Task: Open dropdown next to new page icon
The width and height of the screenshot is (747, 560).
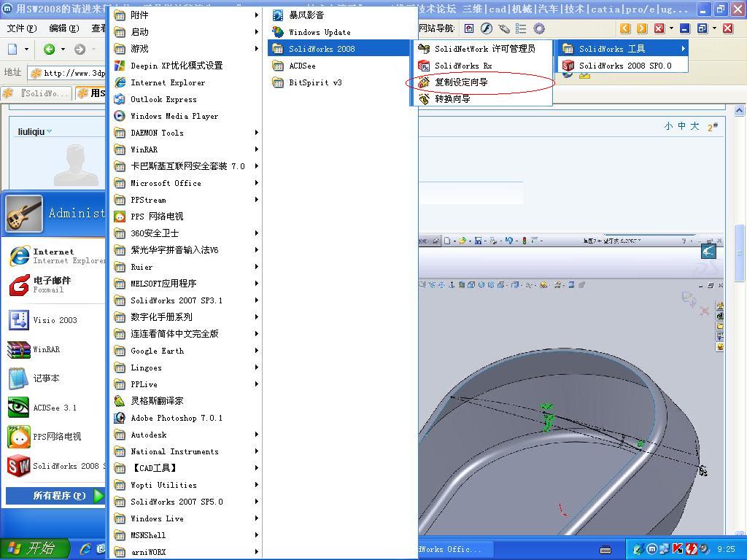Action: pyautogui.click(x=27, y=49)
